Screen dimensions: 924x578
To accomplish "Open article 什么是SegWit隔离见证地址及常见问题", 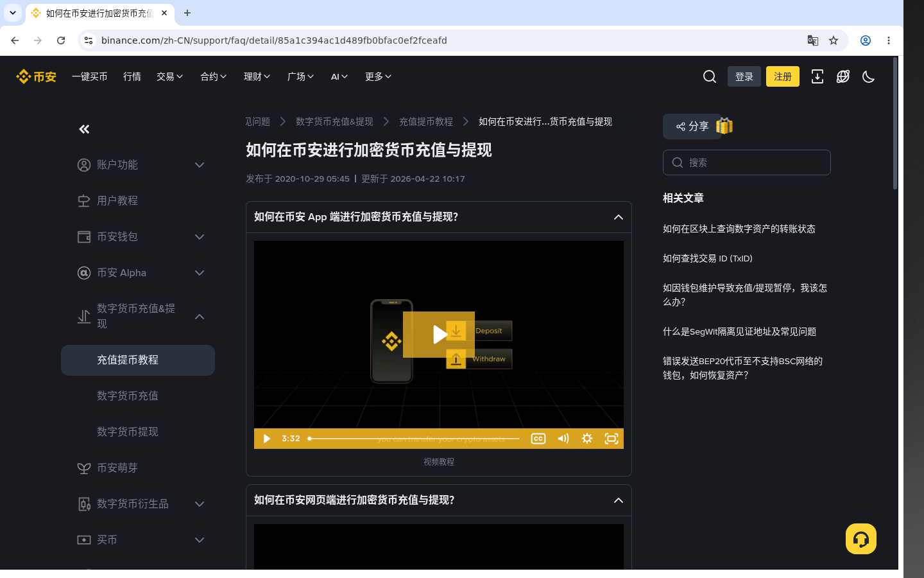I will [740, 331].
